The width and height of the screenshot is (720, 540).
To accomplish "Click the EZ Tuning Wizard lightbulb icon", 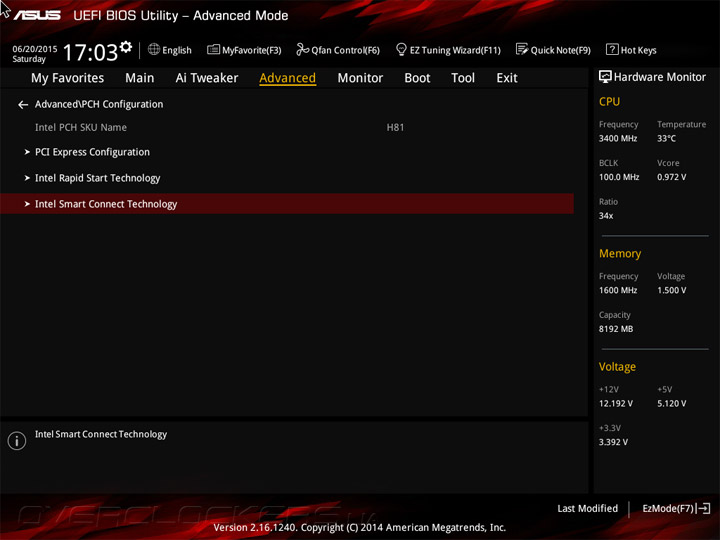I will [x=401, y=49].
